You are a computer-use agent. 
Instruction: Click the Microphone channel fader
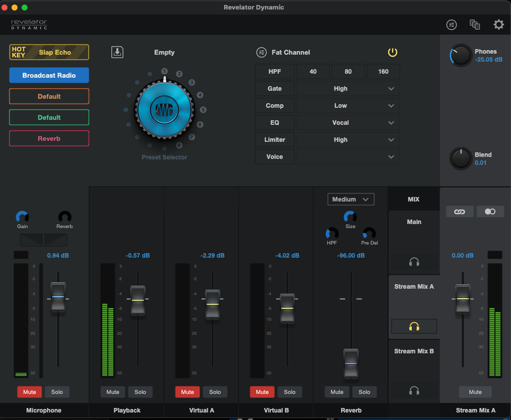pyautogui.click(x=58, y=297)
